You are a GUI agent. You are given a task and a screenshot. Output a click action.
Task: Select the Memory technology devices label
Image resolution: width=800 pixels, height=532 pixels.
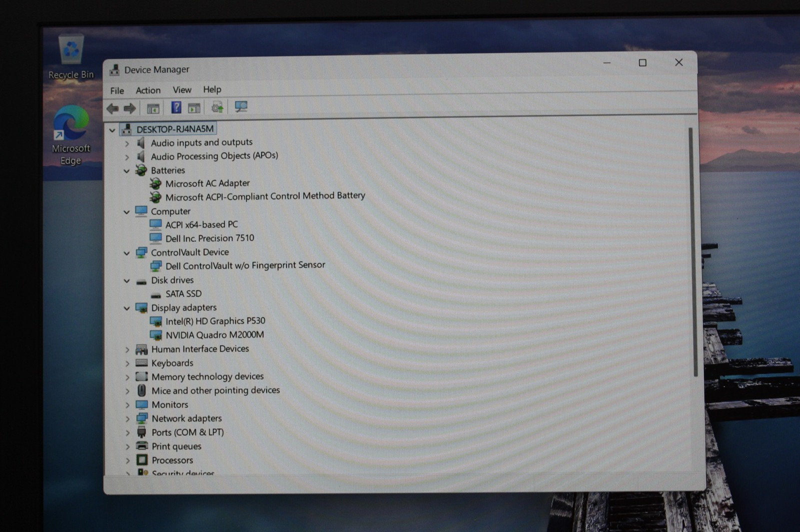[208, 376]
